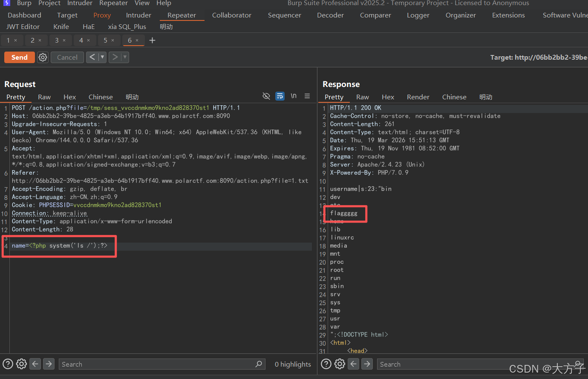Viewport: 588px width, 379px height.
Task: Open history back dropdown arrow
Action: click(102, 57)
